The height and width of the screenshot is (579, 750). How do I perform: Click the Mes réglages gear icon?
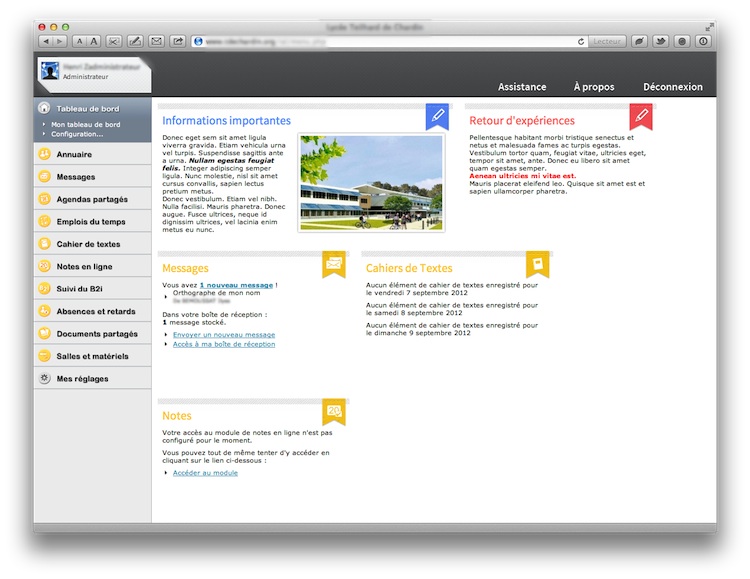[x=44, y=378]
